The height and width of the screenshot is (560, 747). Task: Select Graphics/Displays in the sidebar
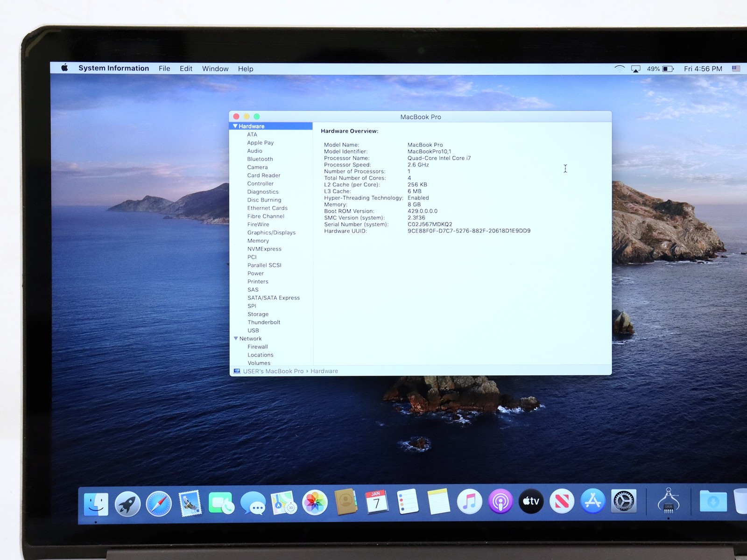click(x=271, y=232)
